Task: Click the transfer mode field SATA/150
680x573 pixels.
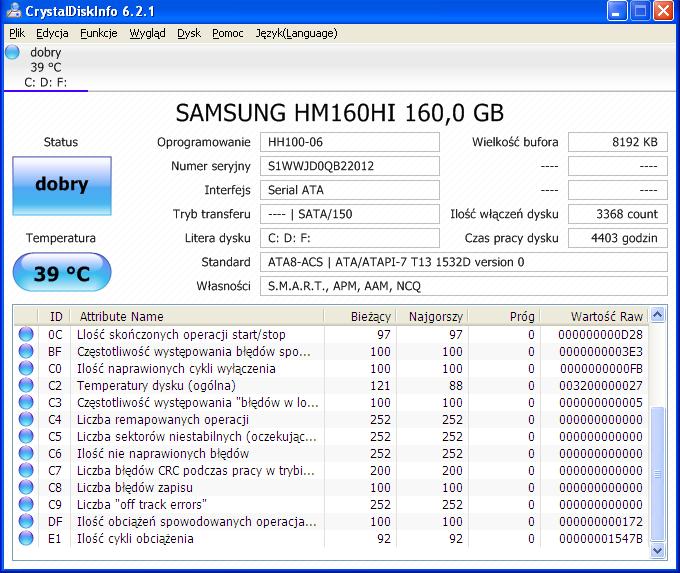Action: (x=350, y=214)
